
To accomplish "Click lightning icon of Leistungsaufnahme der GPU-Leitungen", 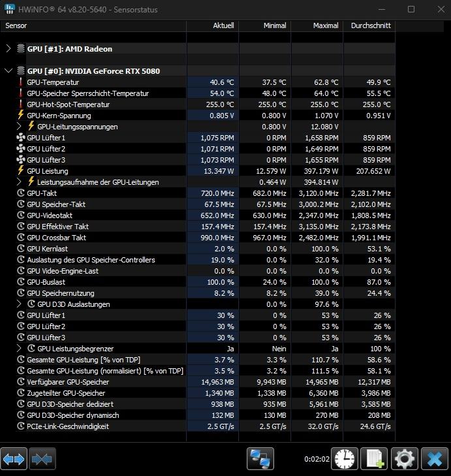I will click(x=31, y=182).
